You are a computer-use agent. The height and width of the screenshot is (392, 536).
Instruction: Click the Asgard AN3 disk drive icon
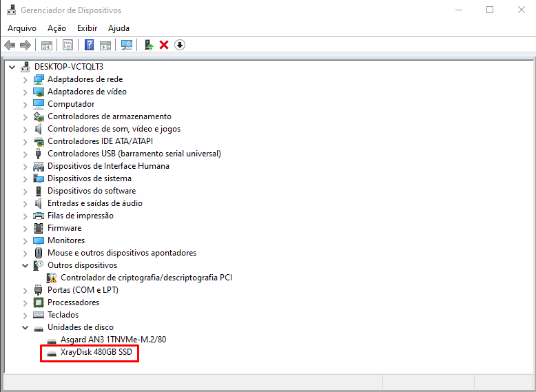pyautogui.click(x=52, y=341)
